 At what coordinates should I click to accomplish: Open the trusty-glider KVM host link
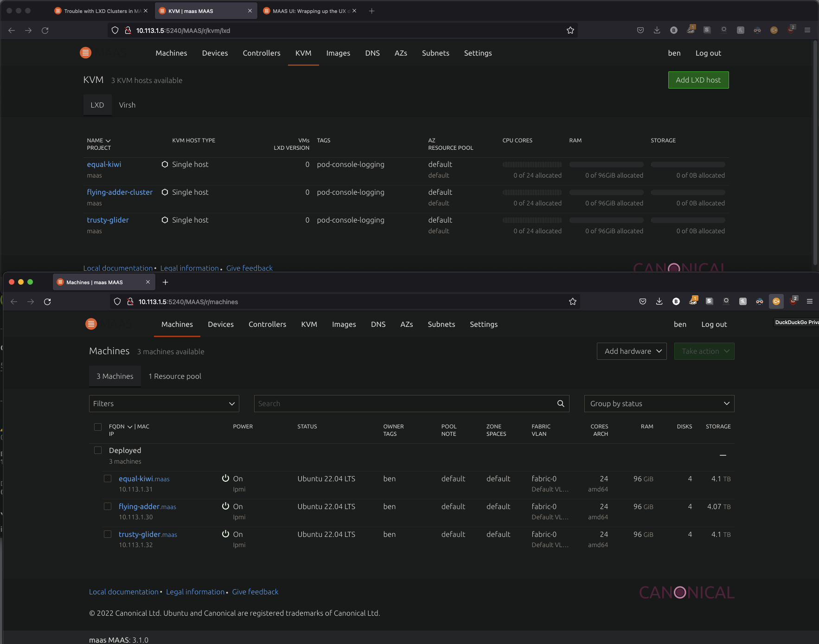[x=108, y=220]
